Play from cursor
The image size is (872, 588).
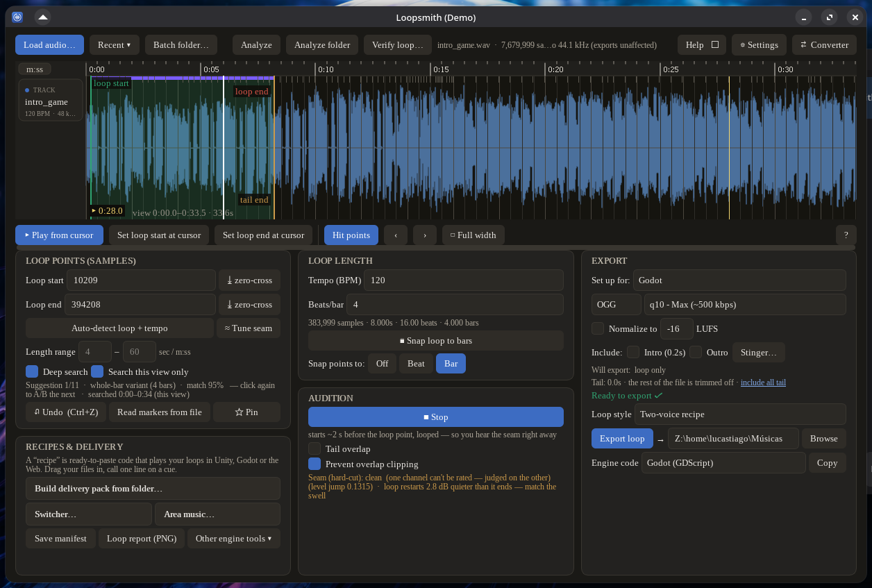[59, 235]
